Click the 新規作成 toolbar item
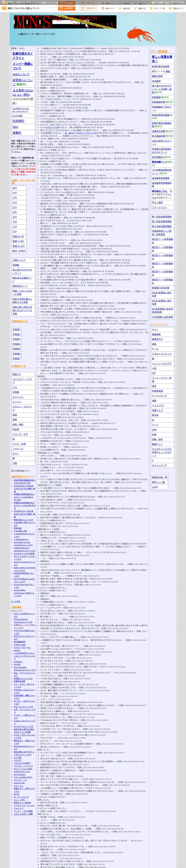The width and height of the screenshot is (186, 868). coord(124,8)
